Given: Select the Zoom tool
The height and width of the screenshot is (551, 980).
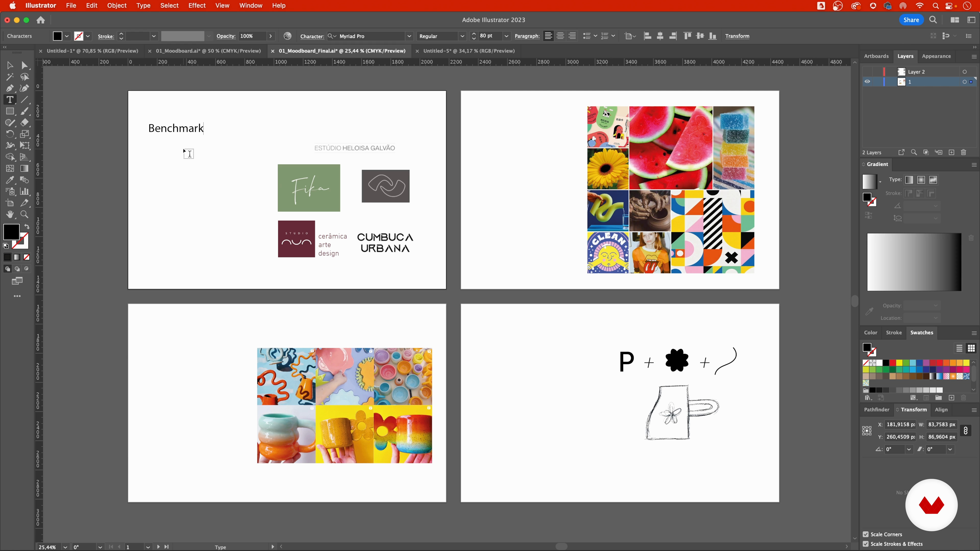Looking at the screenshot, I should (x=24, y=215).
